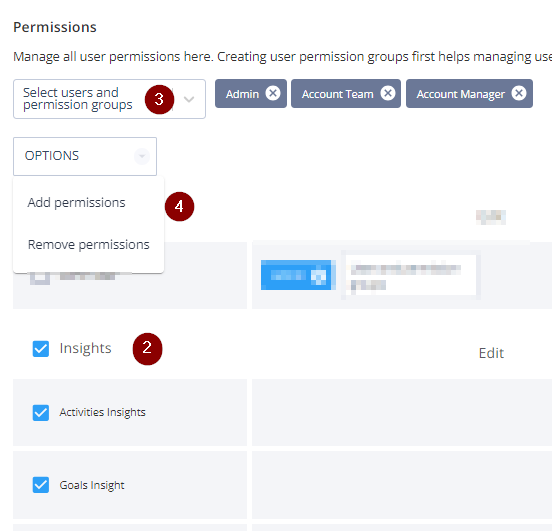Viewport: 552px width, 531px height.
Task: Choose Remove permissions from the menu
Action: click(x=89, y=244)
